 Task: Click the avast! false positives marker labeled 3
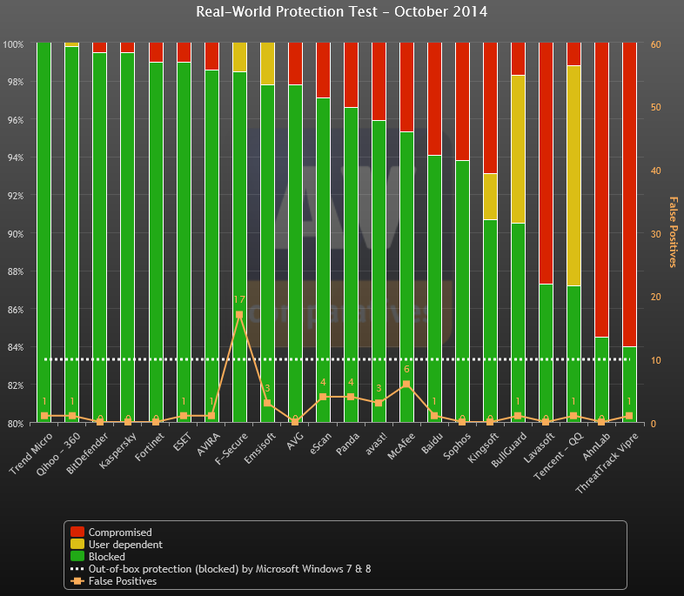click(x=379, y=403)
